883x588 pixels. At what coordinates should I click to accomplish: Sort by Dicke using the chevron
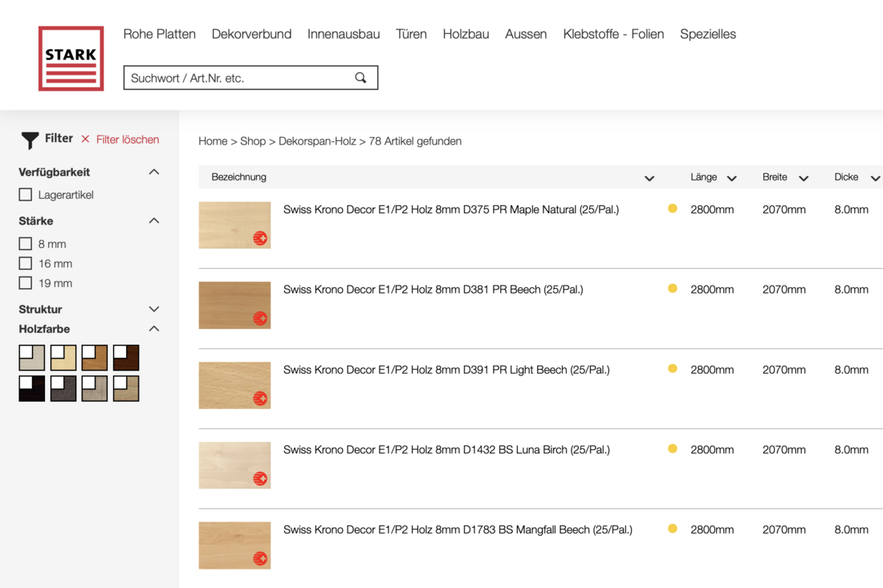[x=876, y=178]
